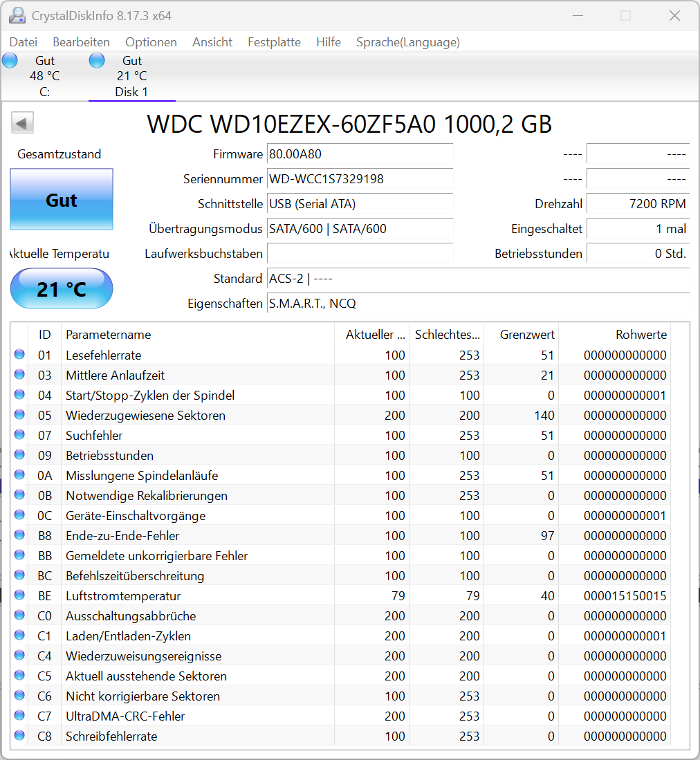The height and width of the screenshot is (760, 700).
Task: Click status dot for Notwendige Rekalibrierungen
Action: click(x=19, y=495)
